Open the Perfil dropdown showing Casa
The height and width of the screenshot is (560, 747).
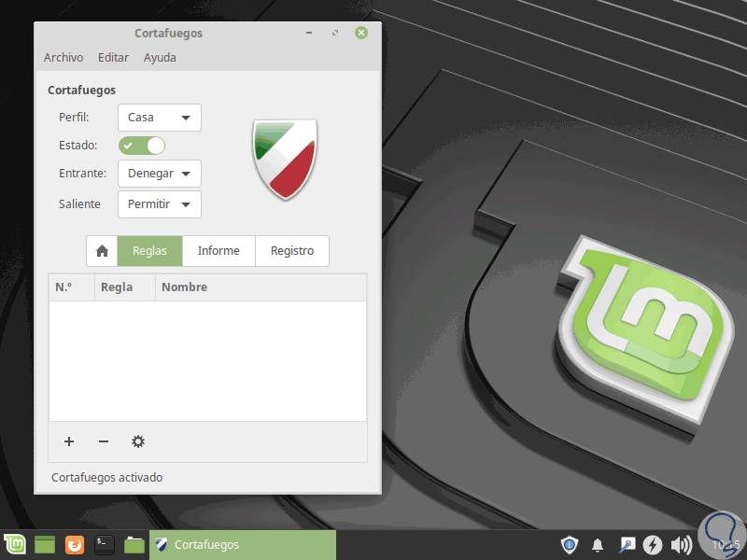click(160, 118)
